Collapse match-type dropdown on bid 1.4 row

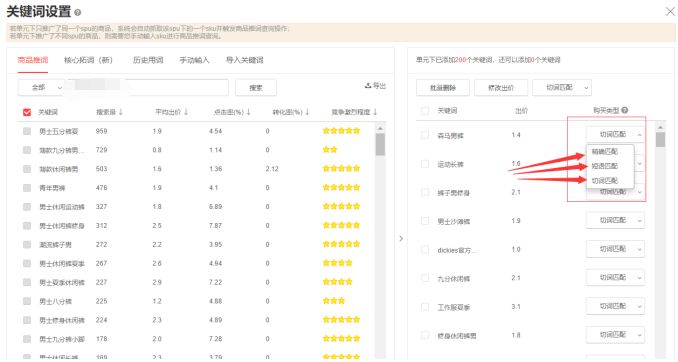tap(615, 135)
